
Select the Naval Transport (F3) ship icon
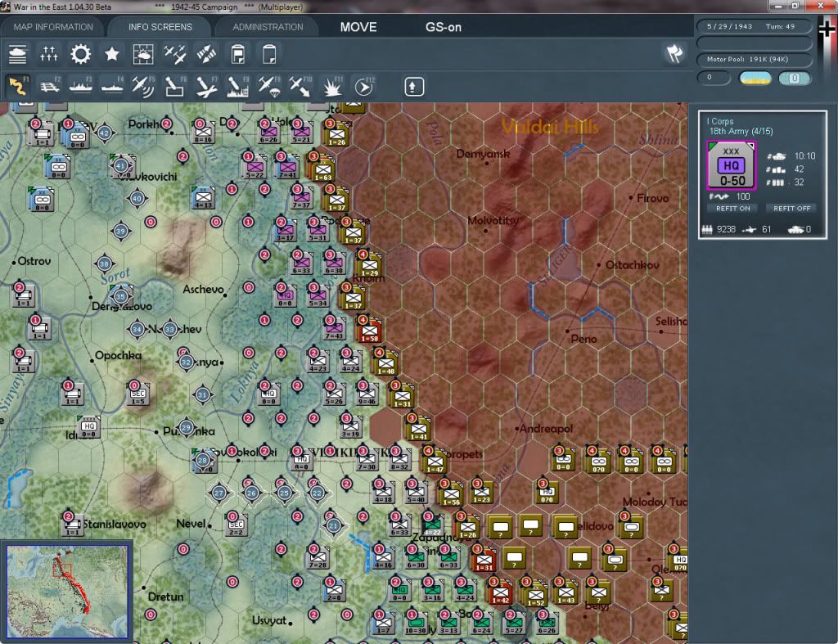pyautogui.click(x=81, y=86)
